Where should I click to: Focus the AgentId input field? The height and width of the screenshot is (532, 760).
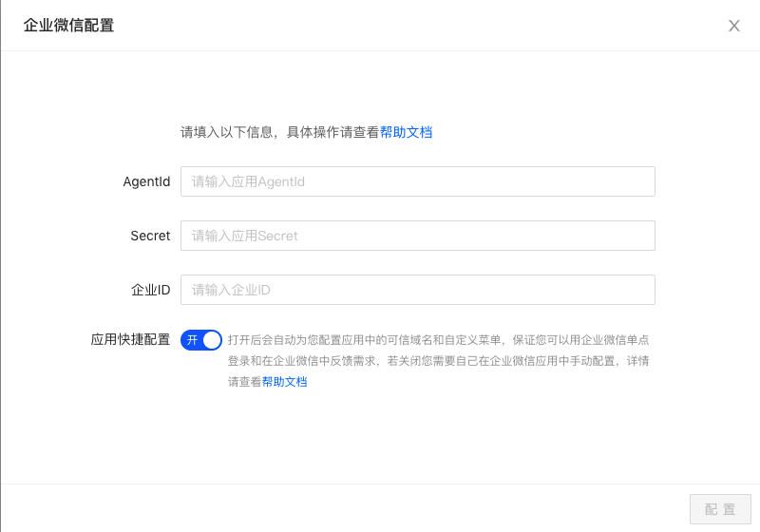[x=418, y=181]
